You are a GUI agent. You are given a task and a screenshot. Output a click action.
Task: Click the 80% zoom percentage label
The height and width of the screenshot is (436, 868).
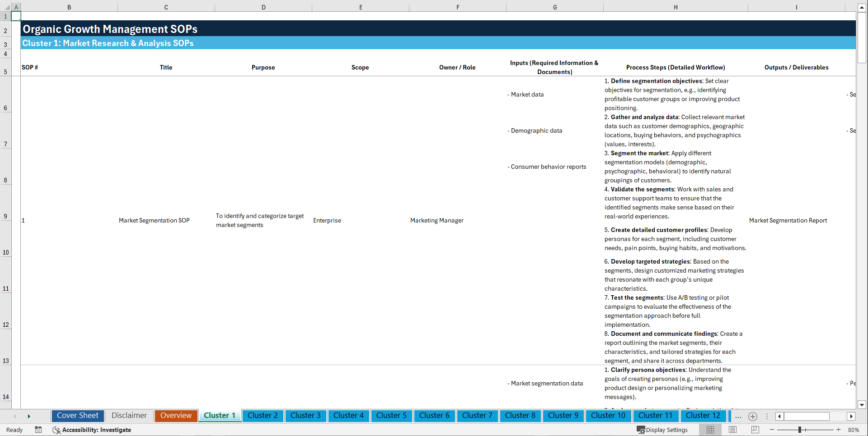(854, 430)
